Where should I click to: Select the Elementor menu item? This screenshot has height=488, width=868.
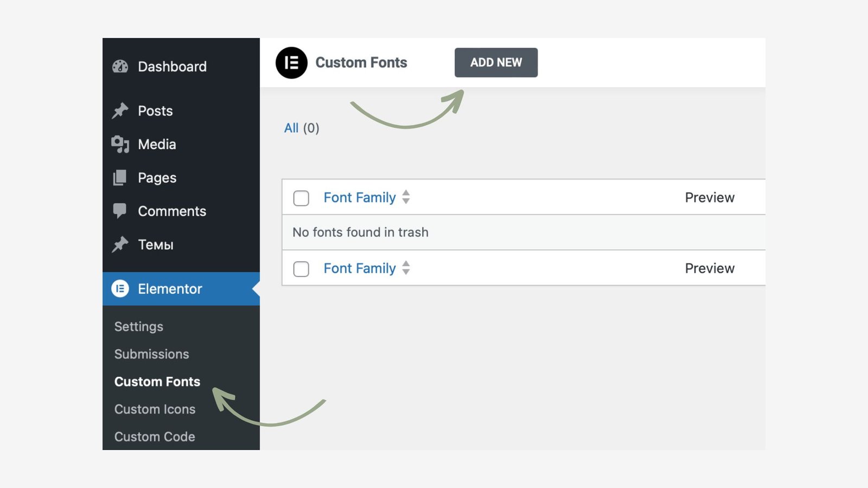click(181, 288)
